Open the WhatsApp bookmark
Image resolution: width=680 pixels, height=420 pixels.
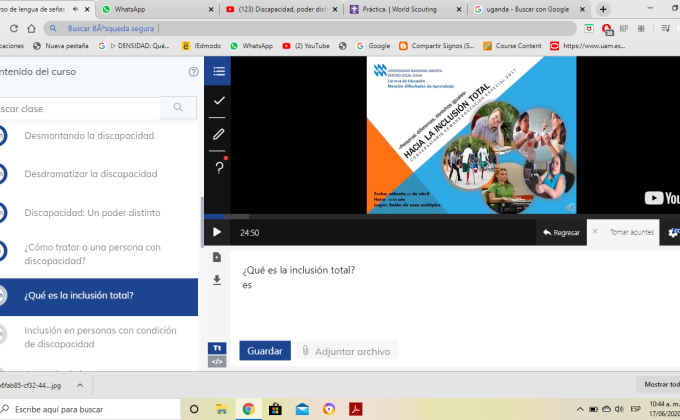pyautogui.click(x=252, y=46)
